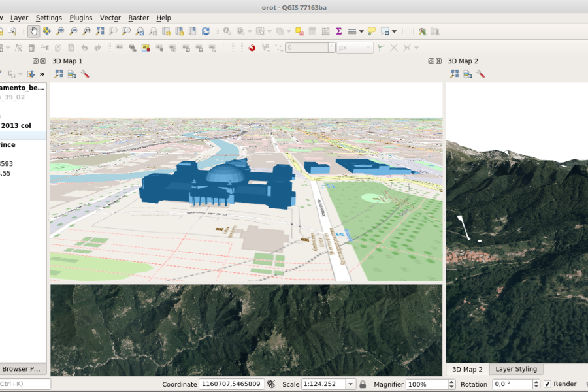This screenshot has height=392, width=588.
Task: Click inside the Coordinate input field
Action: coord(232,384)
